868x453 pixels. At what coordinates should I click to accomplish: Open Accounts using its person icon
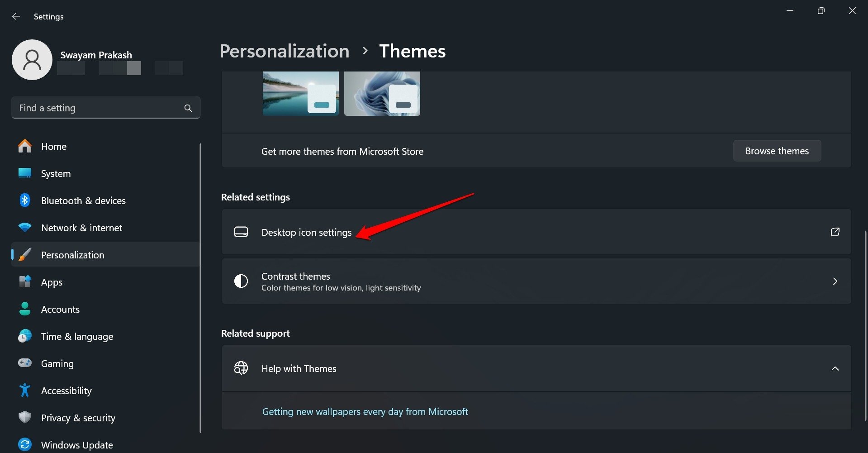(25, 309)
